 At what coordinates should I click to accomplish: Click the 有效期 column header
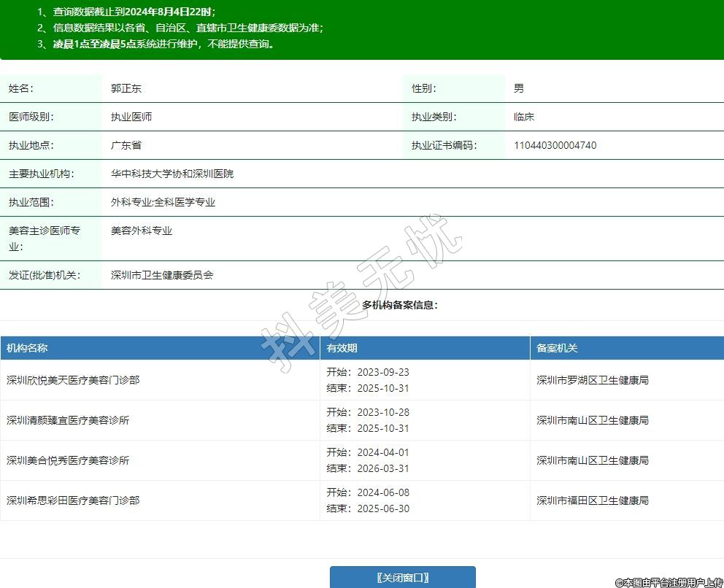tap(342, 348)
